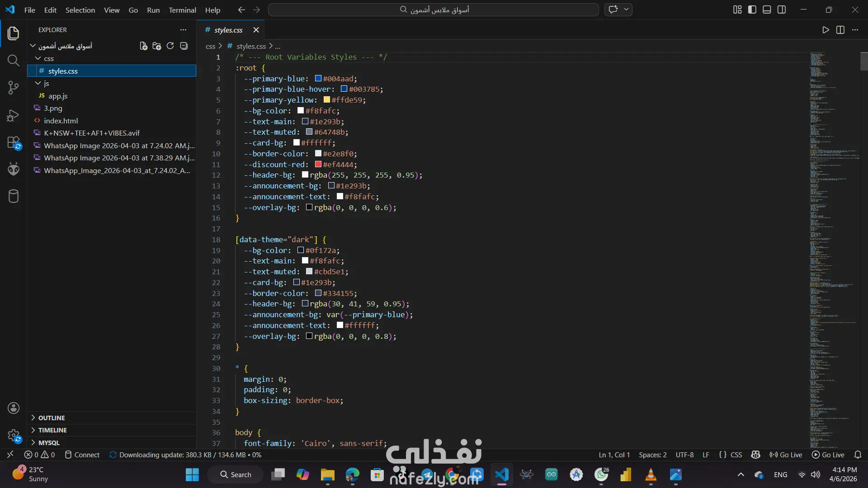Screen dimensions: 868x488
Task: Toggle the secondary side bar
Action: click(x=782, y=9)
